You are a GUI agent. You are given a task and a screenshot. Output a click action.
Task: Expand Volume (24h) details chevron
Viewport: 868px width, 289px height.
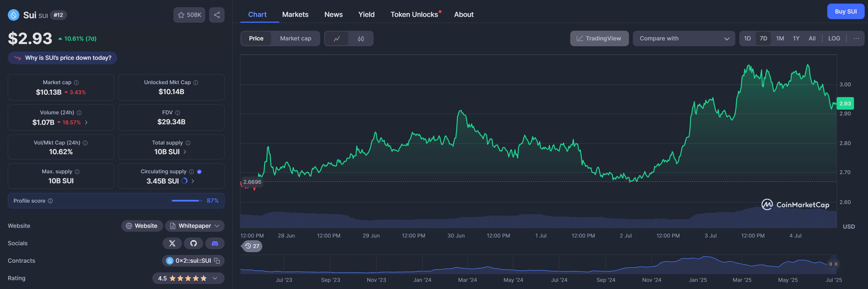click(86, 122)
